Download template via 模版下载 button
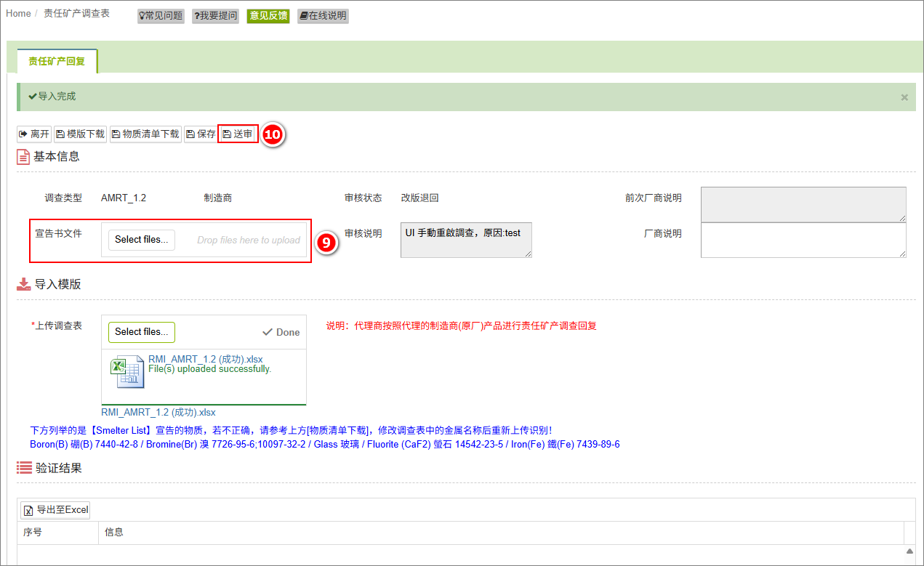 click(80, 134)
